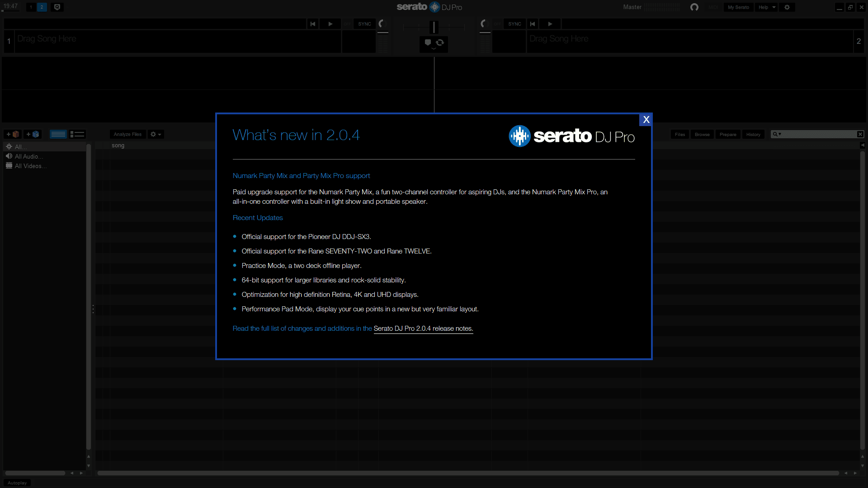Open the Prepare panel tab
The image size is (868, 488).
click(x=728, y=134)
